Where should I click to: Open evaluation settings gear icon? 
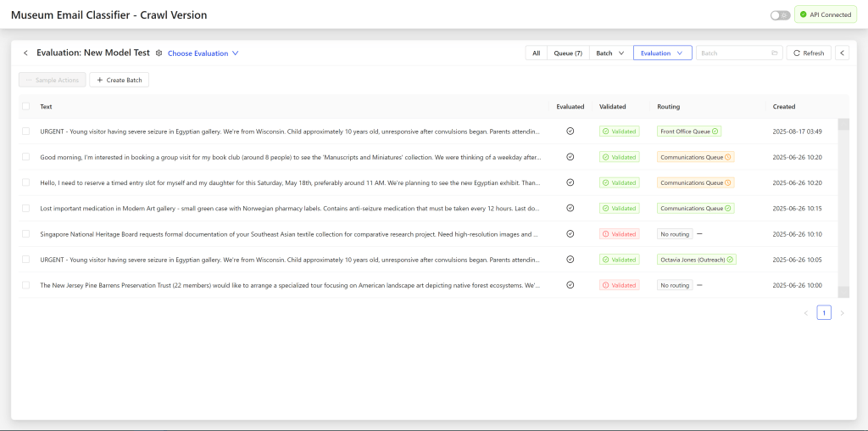pyautogui.click(x=159, y=53)
